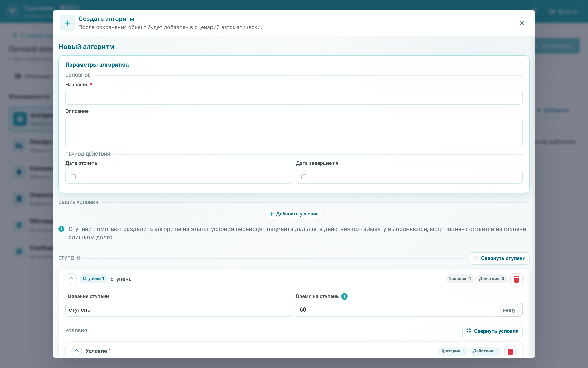Click the plus icon beside Создать алгоритм

pyautogui.click(x=67, y=23)
